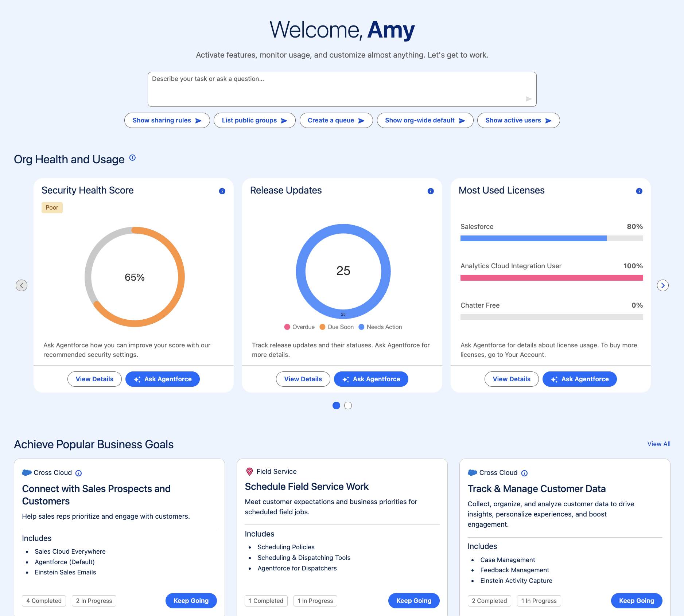The height and width of the screenshot is (616, 684).
Task: Click 1 In Progress on Track & Manage card
Action: tap(539, 601)
